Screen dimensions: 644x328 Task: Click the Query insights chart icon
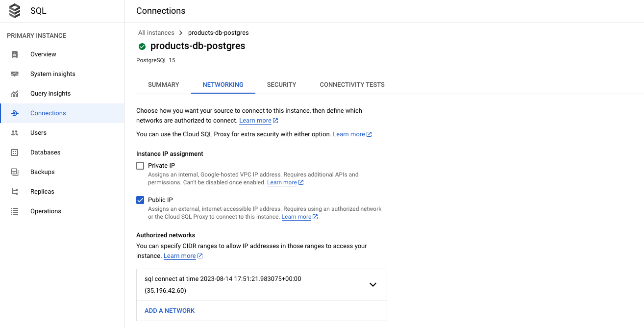click(15, 94)
